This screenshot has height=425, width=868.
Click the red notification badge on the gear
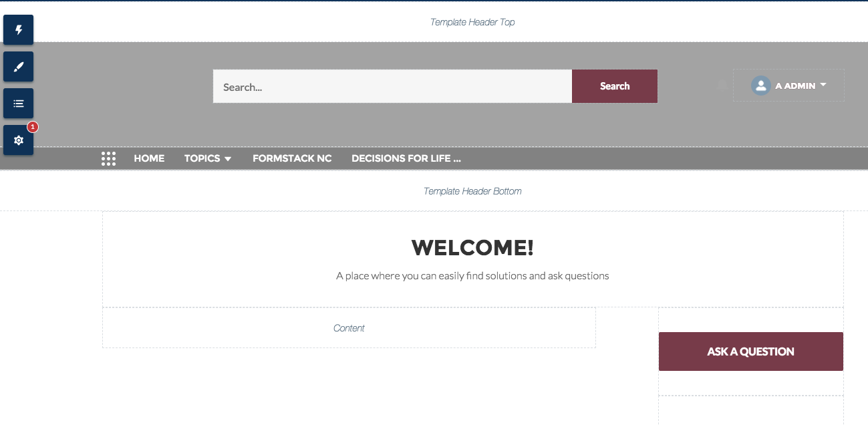pyautogui.click(x=32, y=127)
